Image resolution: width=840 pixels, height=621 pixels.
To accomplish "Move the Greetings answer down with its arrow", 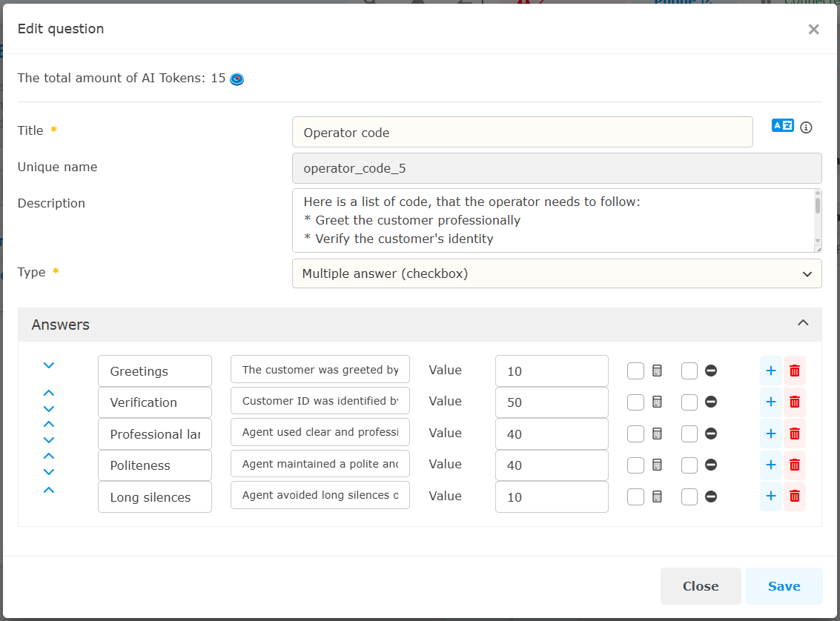I will coord(49,365).
